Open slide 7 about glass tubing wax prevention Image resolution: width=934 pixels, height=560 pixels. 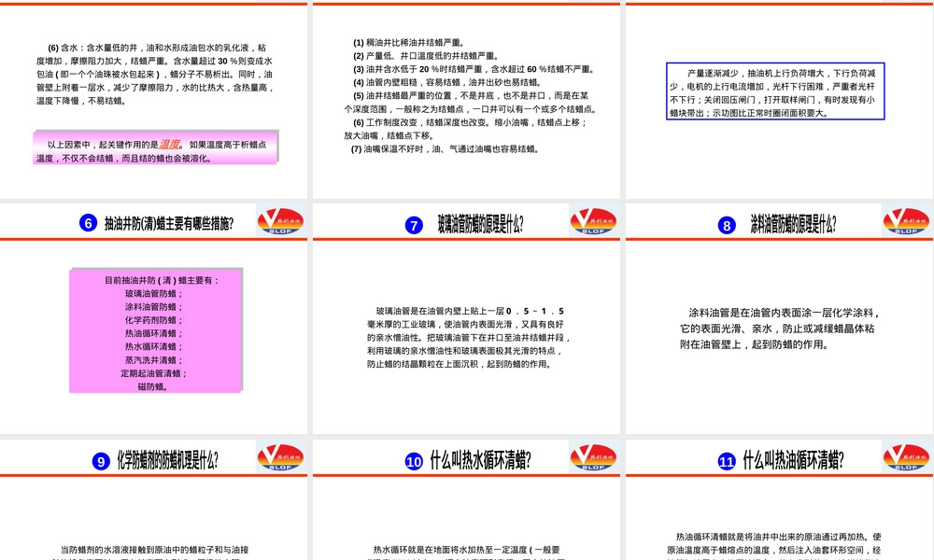466,317
